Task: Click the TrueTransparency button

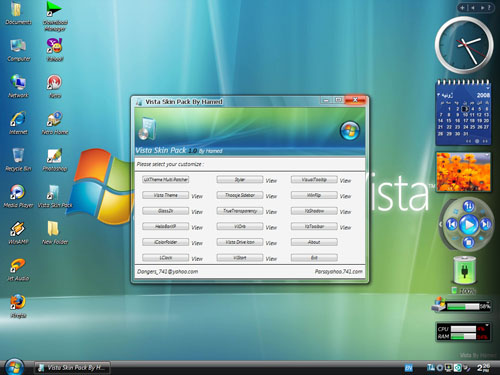Action: pos(240,211)
